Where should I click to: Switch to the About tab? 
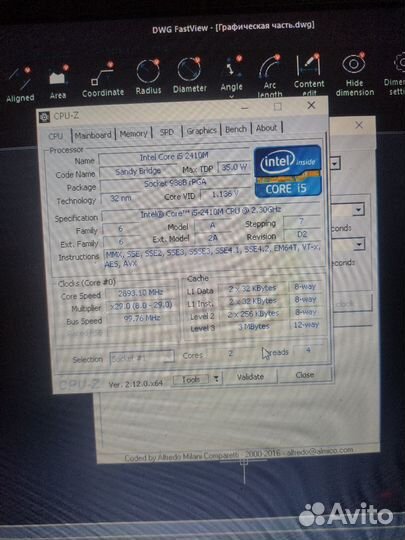pyautogui.click(x=267, y=128)
